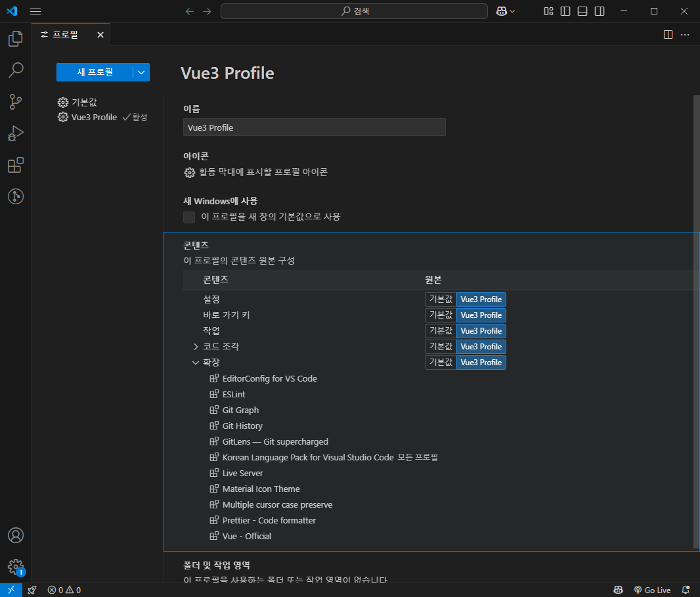
Task: Open the Accounts menu
Action: pyautogui.click(x=16, y=535)
